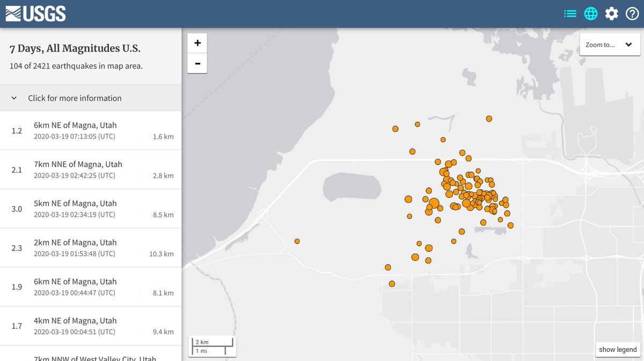This screenshot has width=644, height=361.
Task: Click the map scale bar 2 km / 1 mi
Action: click(x=212, y=347)
